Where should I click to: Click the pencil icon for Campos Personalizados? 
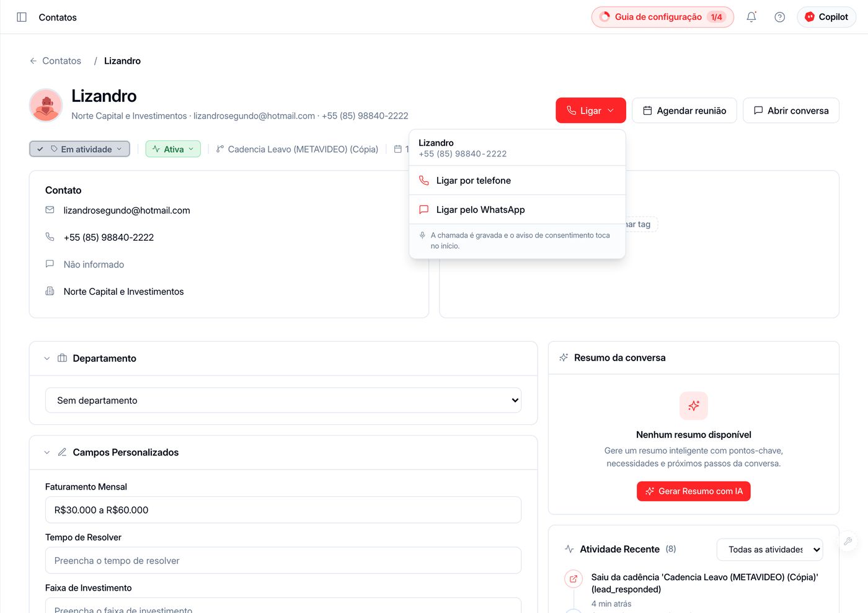click(62, 452)
